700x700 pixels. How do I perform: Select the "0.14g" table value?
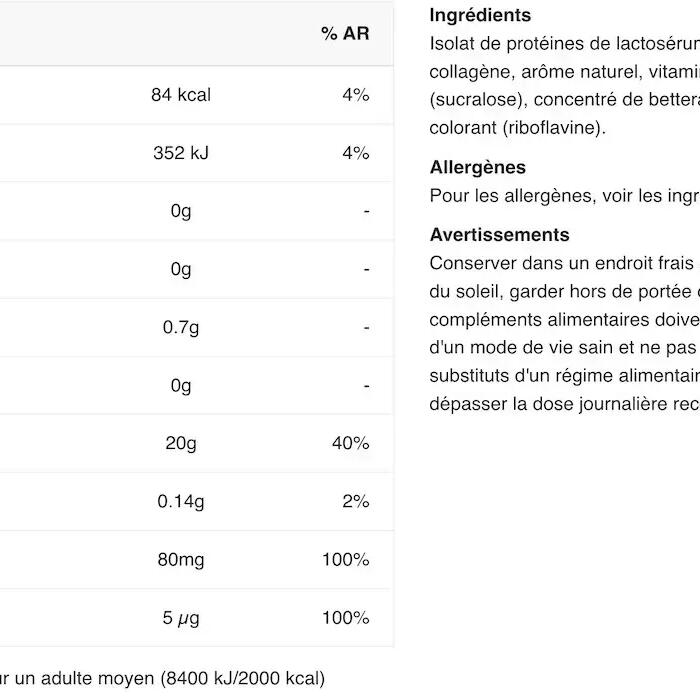(x=180, y=501)
